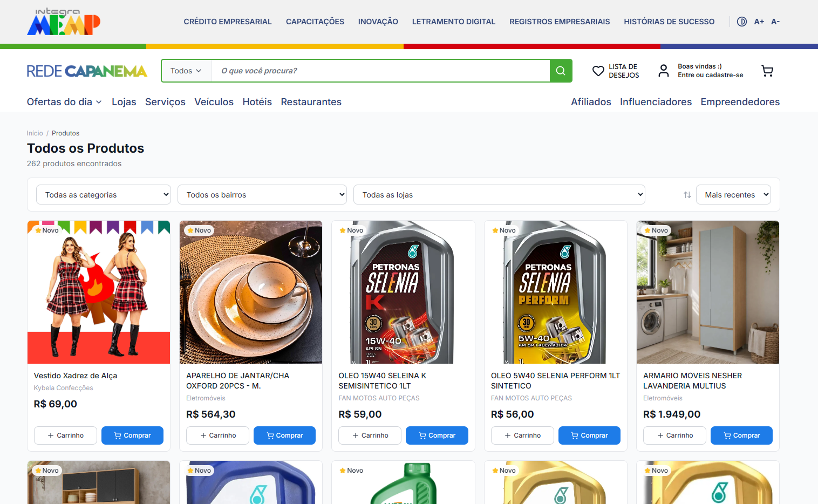
Task: Go to Inovação menu item
Action: pos(378,22)
